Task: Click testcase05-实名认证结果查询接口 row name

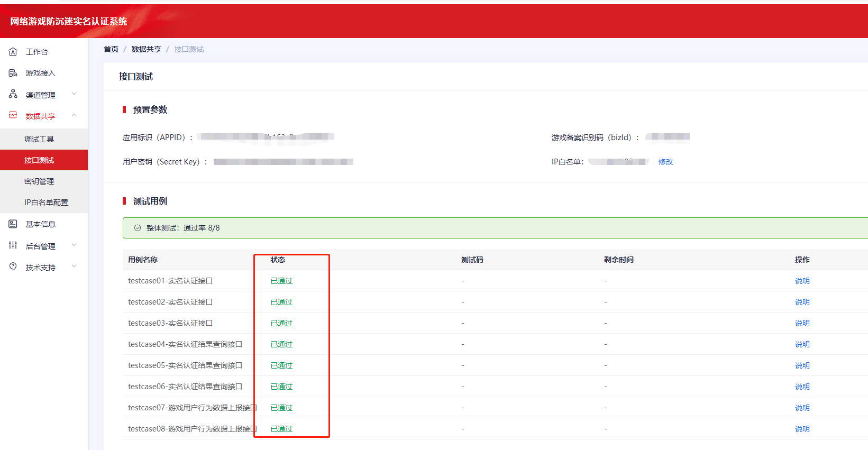Action: click(x=185, y=365)
